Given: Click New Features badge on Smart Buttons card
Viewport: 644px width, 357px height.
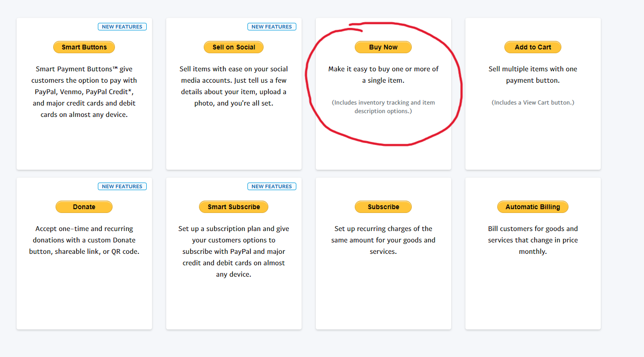Looking at the screenshot, I should coord(122,27).
